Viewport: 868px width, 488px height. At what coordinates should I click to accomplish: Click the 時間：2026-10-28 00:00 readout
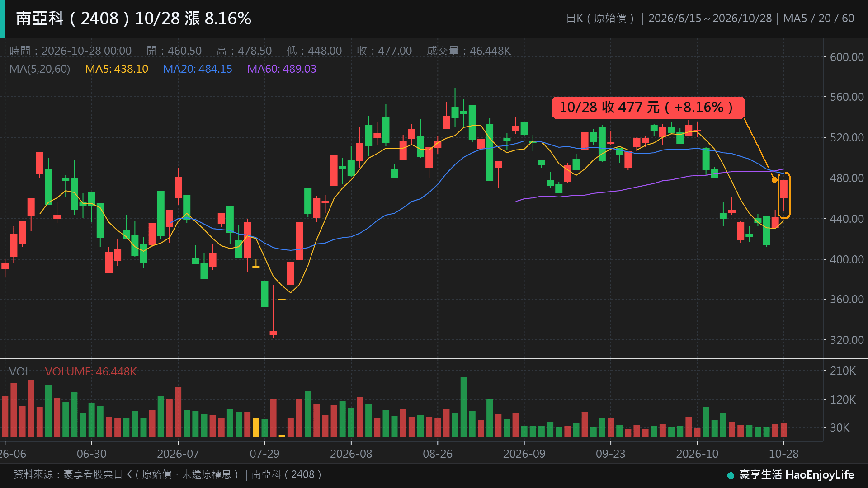71,51
